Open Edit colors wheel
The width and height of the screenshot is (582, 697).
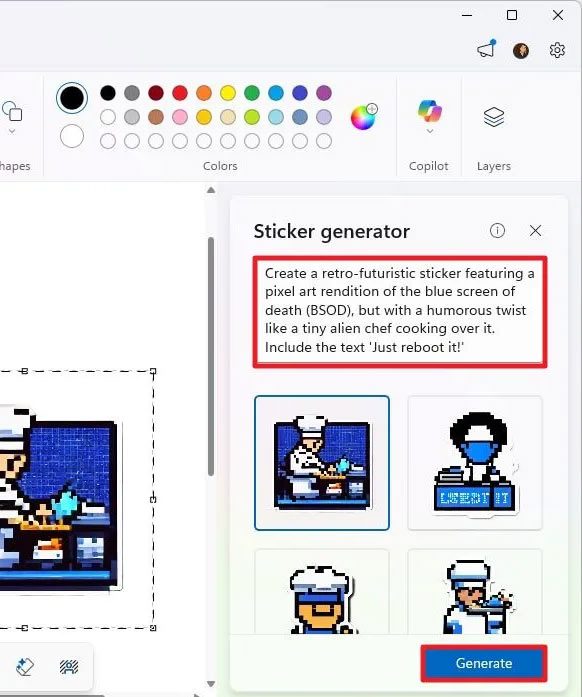(x=364, y=117)
